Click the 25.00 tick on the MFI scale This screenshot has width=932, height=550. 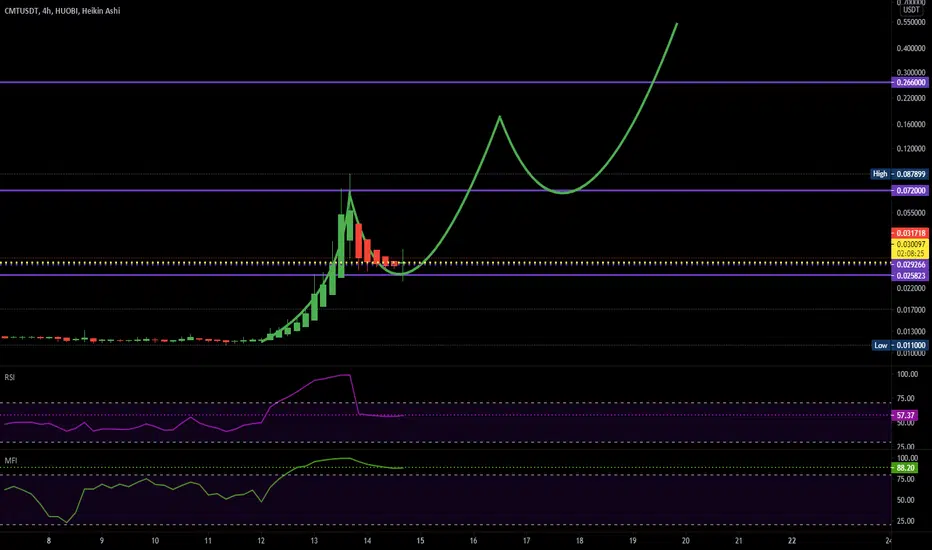(907, 521)
